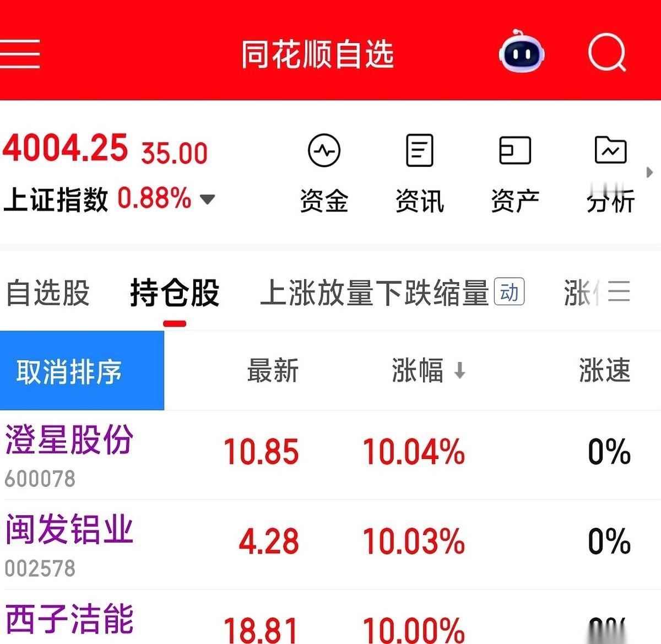Click 澄星股份's 0% 涨速 value
The image size is (661, 644).
click(x=609, y=452)
